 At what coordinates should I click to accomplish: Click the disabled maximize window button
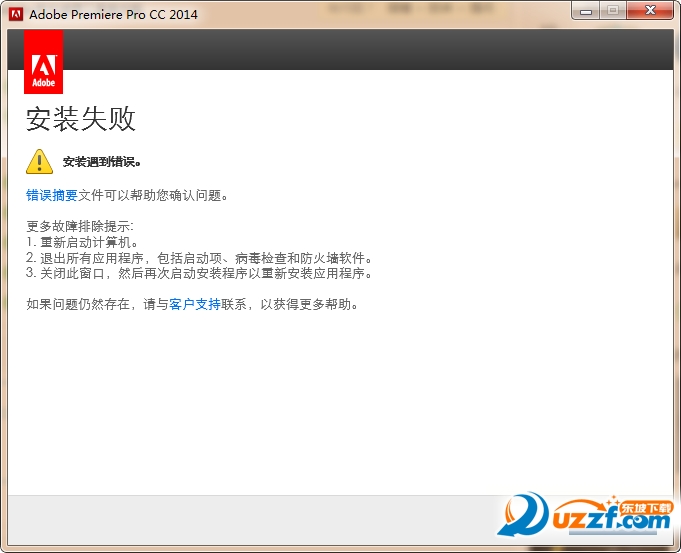(x=613, y=11)
